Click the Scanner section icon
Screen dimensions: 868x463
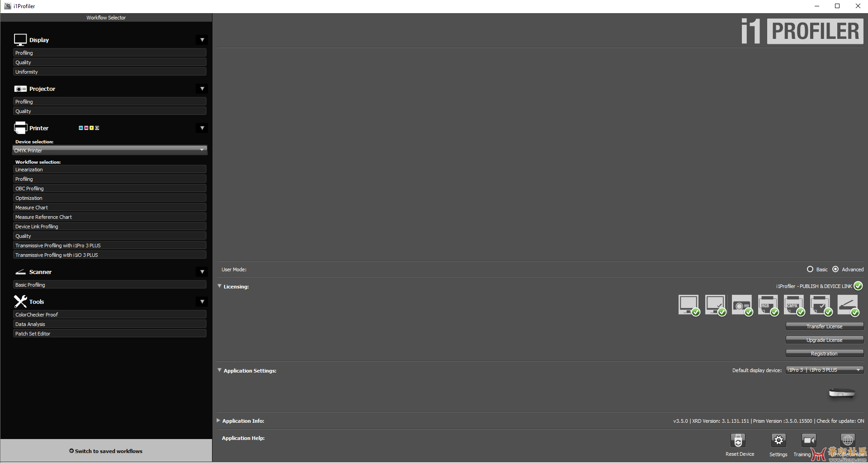coord(20,272)
